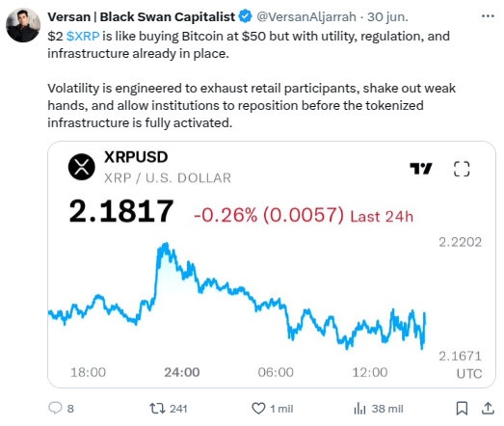Open view analytics bar chart icon
Image resolution: width=504 pixels, height=426 pixels.
point(359,409)
